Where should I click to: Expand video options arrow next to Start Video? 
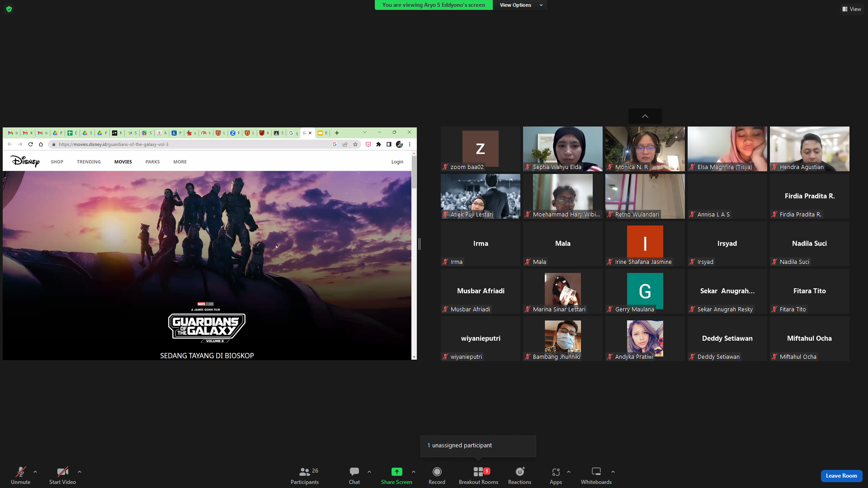pyautogui.click(x=80, y=472)
